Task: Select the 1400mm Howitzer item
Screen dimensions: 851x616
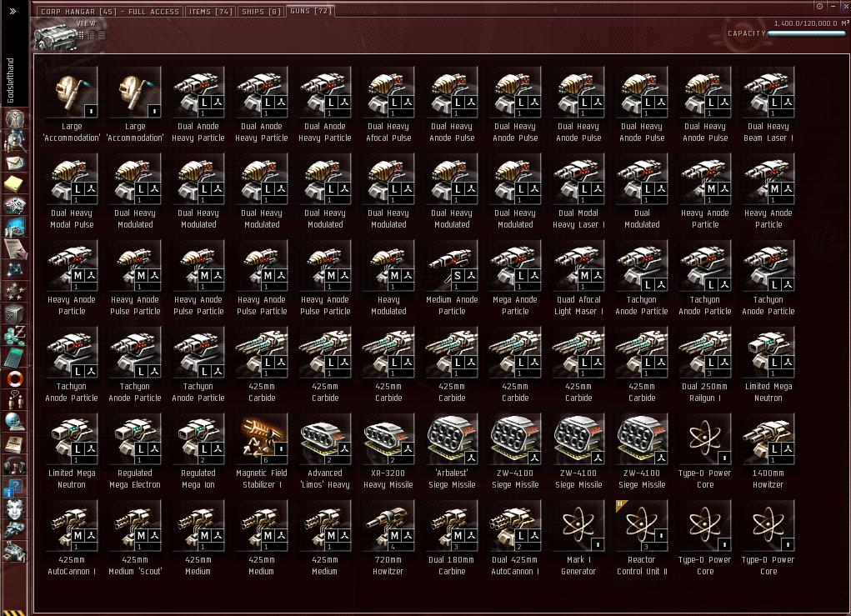Action: (768, 452)
